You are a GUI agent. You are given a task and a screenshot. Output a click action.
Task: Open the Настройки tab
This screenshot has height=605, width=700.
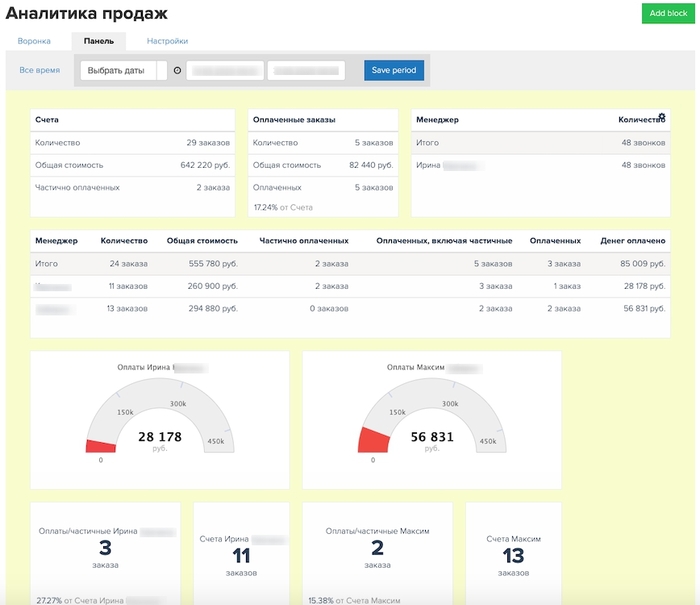pos(167,41)
